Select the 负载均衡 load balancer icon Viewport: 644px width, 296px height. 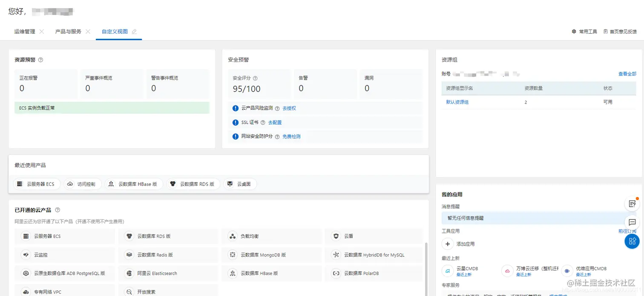coord(232,236)
